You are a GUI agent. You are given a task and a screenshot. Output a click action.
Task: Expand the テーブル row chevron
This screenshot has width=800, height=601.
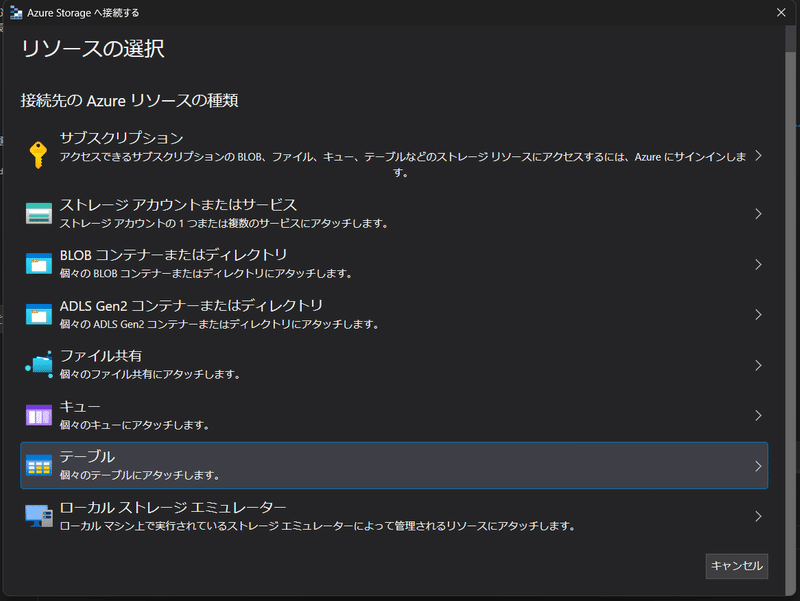[758, 466]
